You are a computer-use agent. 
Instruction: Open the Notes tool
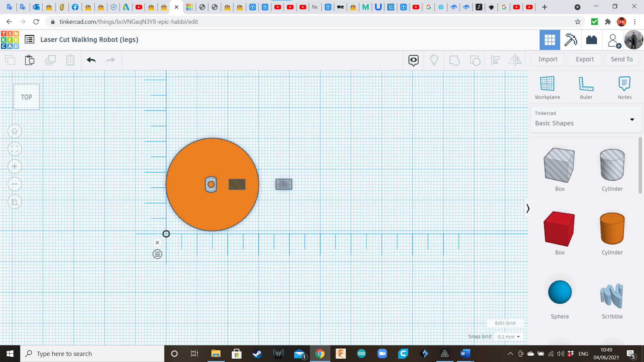[x=625, y=87]
